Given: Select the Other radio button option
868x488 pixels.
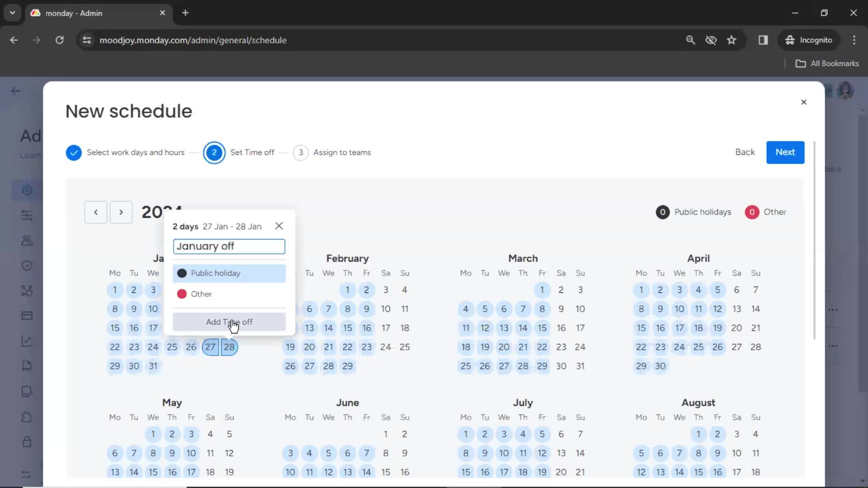Looking at the screenshot, I should pos(183,294).
